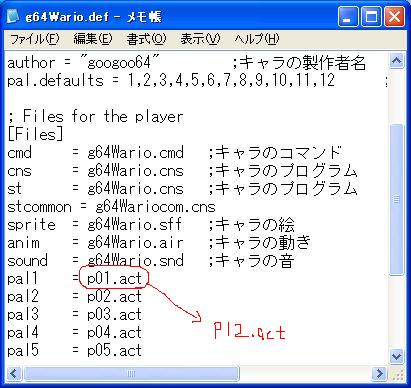The height and width of the screenshot is (388, 411).
Task: Click g64Wario.cmd filename text
Action: click(x=135, y=153)
